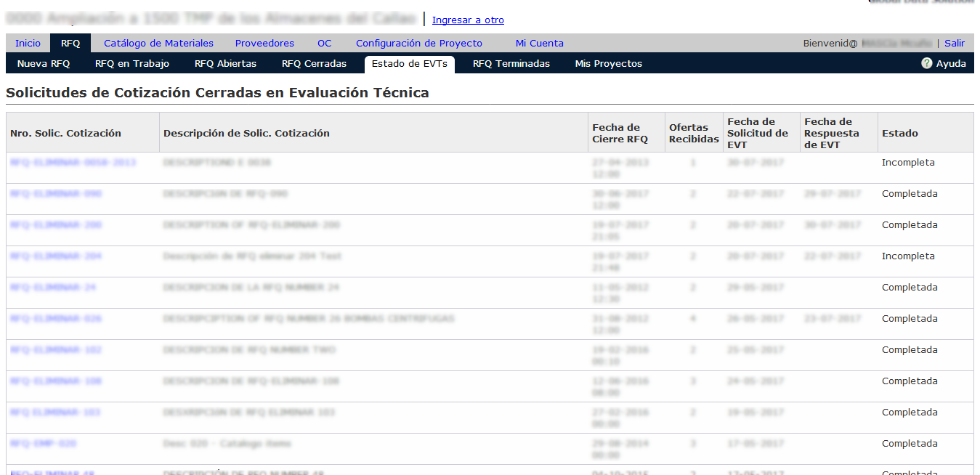Go to Mi Cuenta
This screenshot has height=475, width=980.
539,43
